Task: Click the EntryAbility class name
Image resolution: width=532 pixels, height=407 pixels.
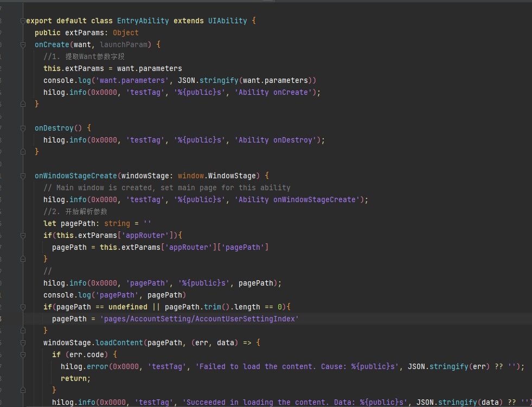Action: (x=143, y=21)
